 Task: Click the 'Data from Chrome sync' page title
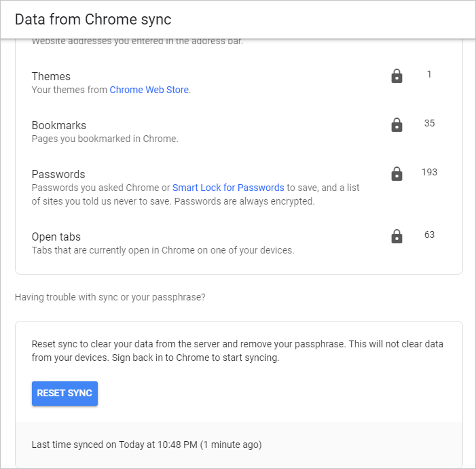tap(93, 20)
